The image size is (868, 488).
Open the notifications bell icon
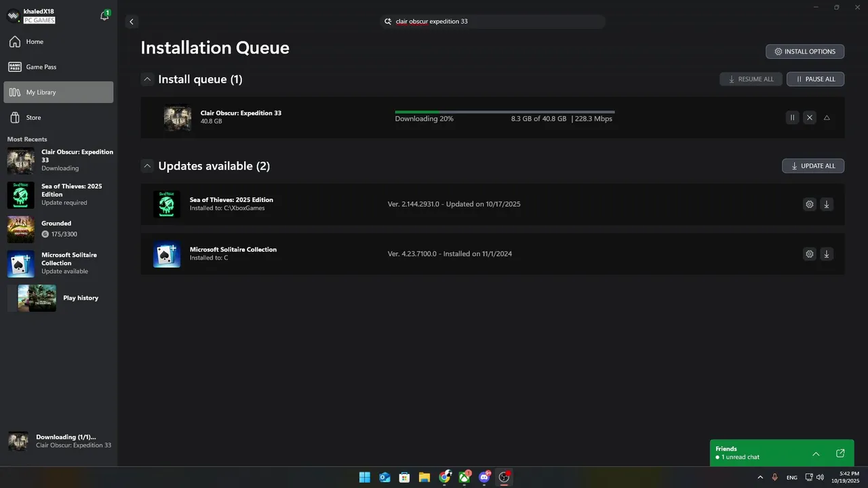click(104, 15)
